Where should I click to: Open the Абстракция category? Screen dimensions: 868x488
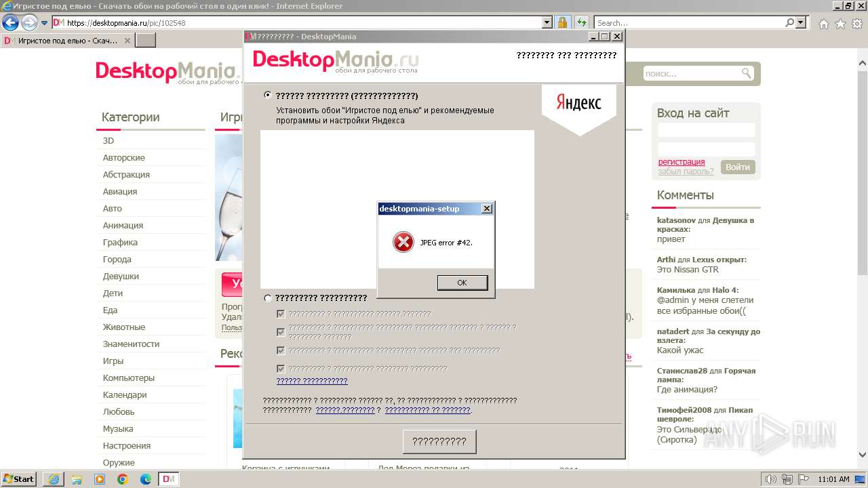(126, 174)
